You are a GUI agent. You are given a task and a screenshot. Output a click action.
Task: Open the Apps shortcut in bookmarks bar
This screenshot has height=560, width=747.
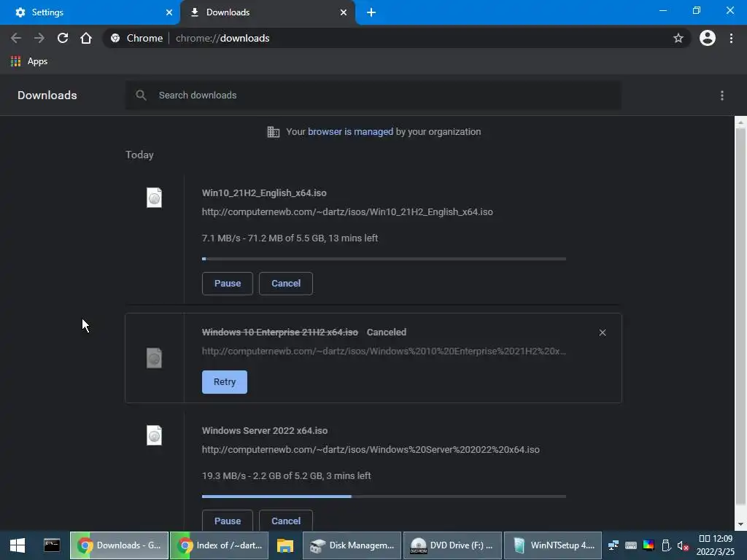pos(29,61)
